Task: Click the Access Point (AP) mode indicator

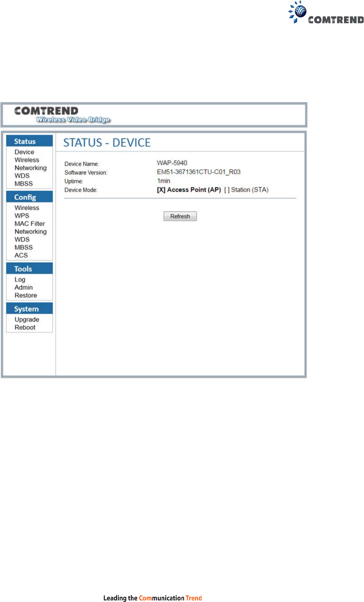Action: point(189,189)
